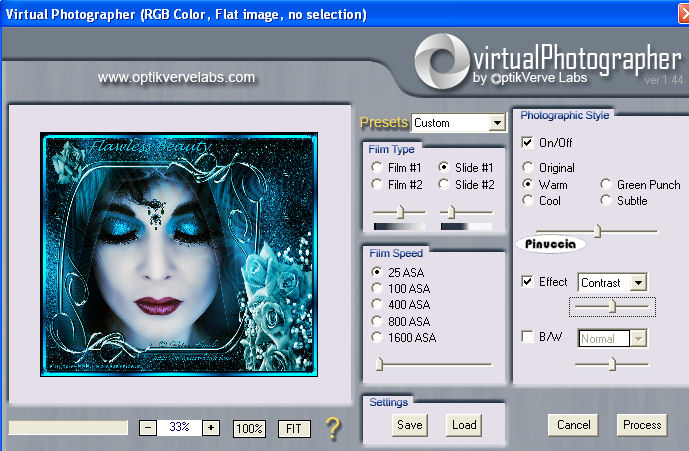
Task: Toggle the Effect checkbox
Action: coord(527,281)
